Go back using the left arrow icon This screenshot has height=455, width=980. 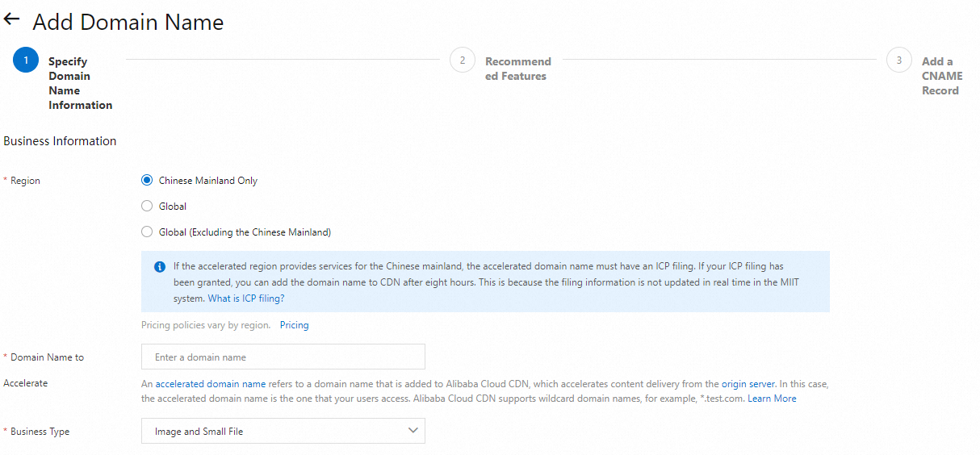(x=11, y=19)
